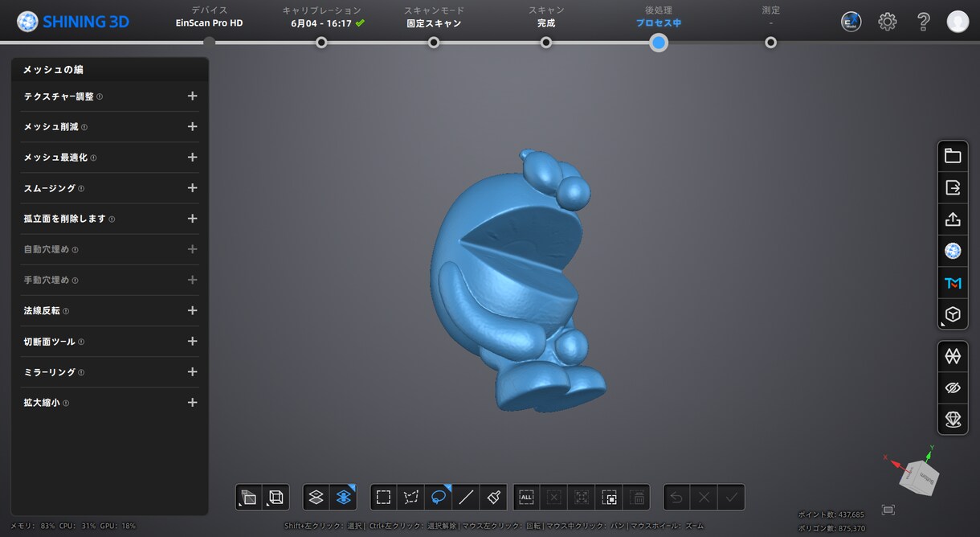Screen dimensions: 980x537
Task: Select the polygon selection tool
Action: point(411,497)
